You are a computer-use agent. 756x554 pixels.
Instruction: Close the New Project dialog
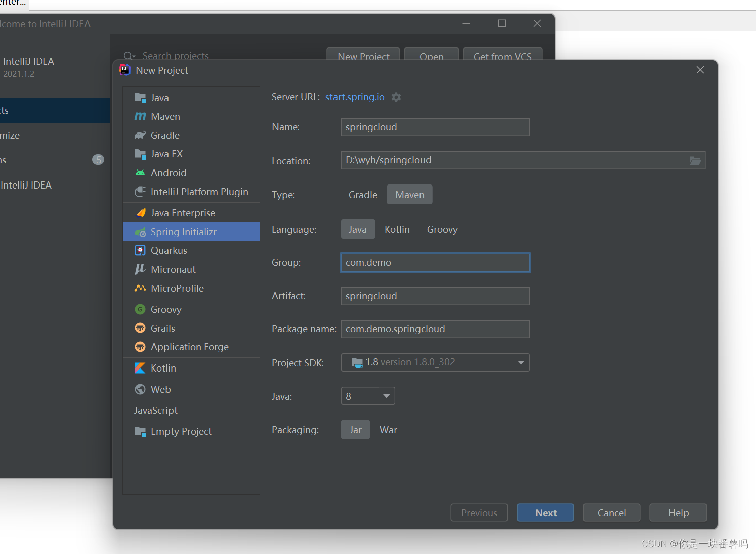(700, 70)
